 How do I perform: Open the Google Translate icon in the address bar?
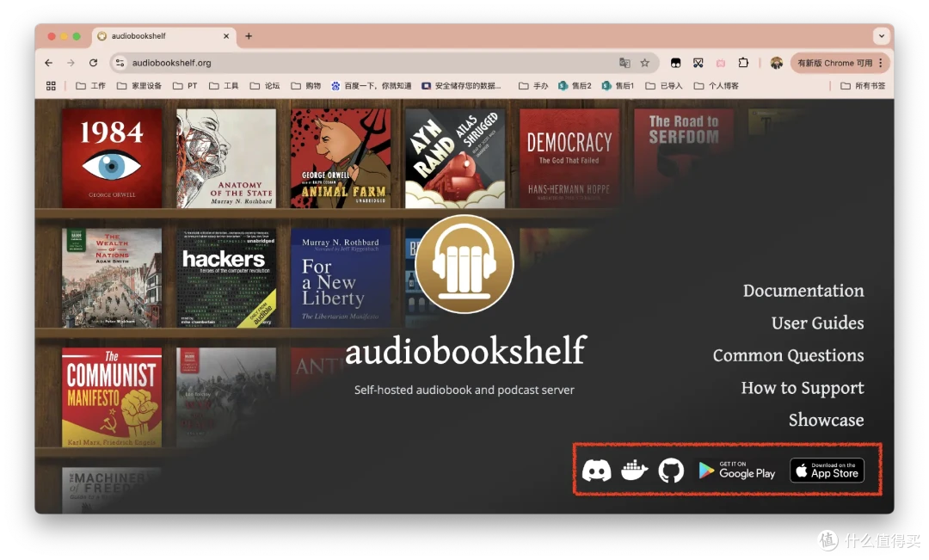[x=624, y=63]
